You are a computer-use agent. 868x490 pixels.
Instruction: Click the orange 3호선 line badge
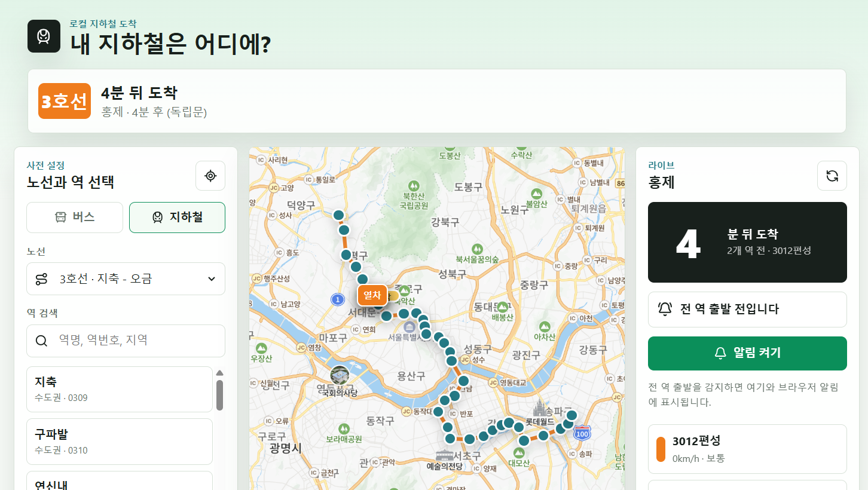point(65,101)
